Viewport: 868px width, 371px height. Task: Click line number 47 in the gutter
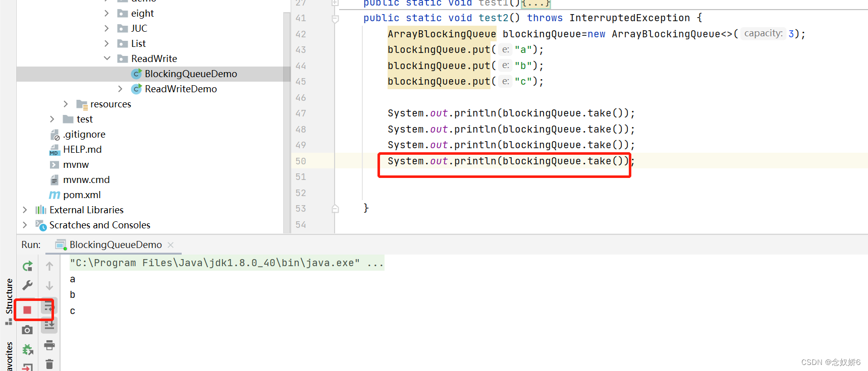click(x=301, y=113)
